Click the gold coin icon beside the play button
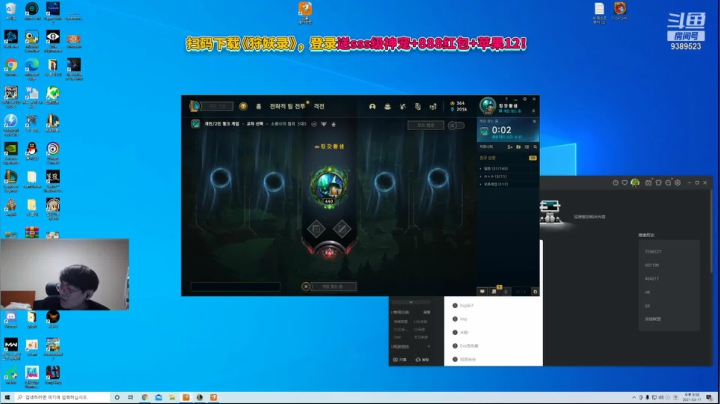 [243, 107]
